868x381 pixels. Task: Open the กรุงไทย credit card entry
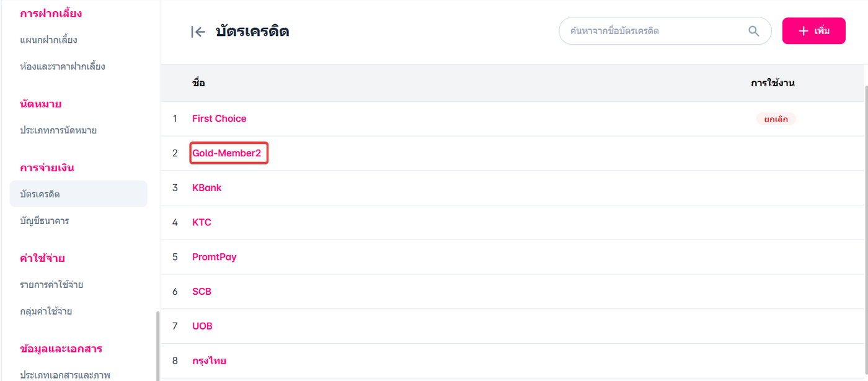click(209, 361)
